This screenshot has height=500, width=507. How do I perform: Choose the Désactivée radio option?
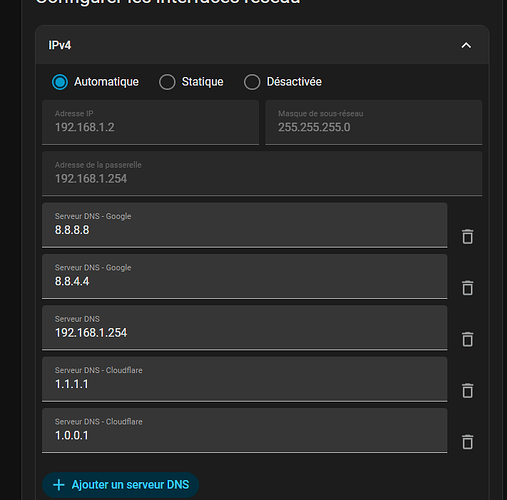tap(252, 82)
